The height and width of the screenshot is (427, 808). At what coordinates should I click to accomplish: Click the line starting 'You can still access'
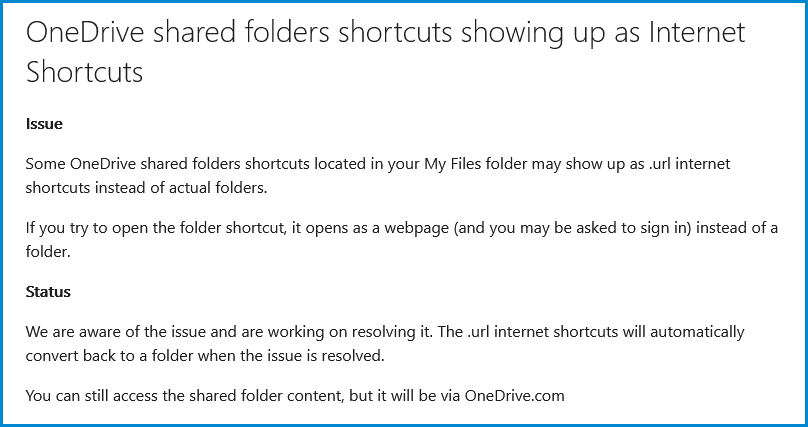(x=295, y=396)
